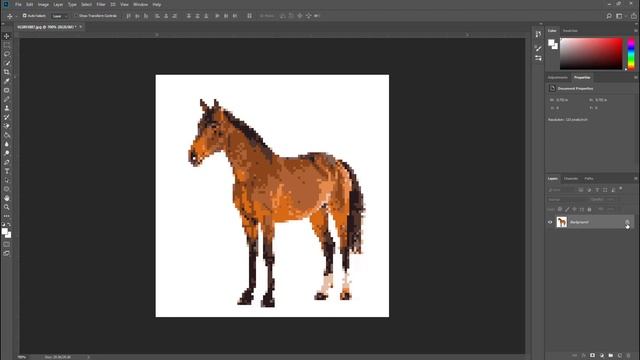Switch to the Channels tab

(571, 178)
